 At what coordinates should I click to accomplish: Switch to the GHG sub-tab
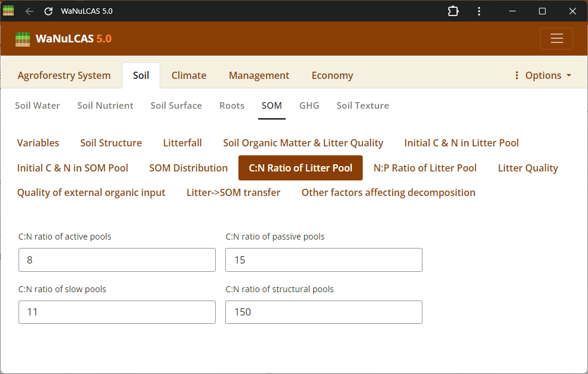[x=309, y=106]
